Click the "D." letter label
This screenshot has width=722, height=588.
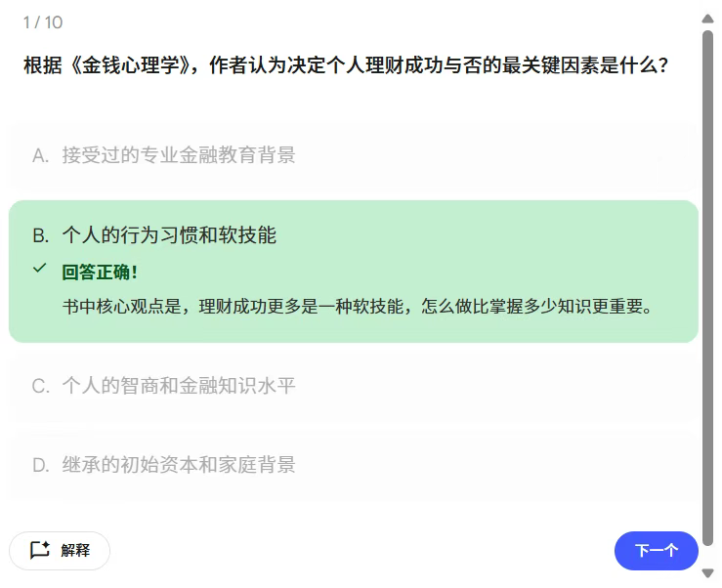tap(40, 465)
